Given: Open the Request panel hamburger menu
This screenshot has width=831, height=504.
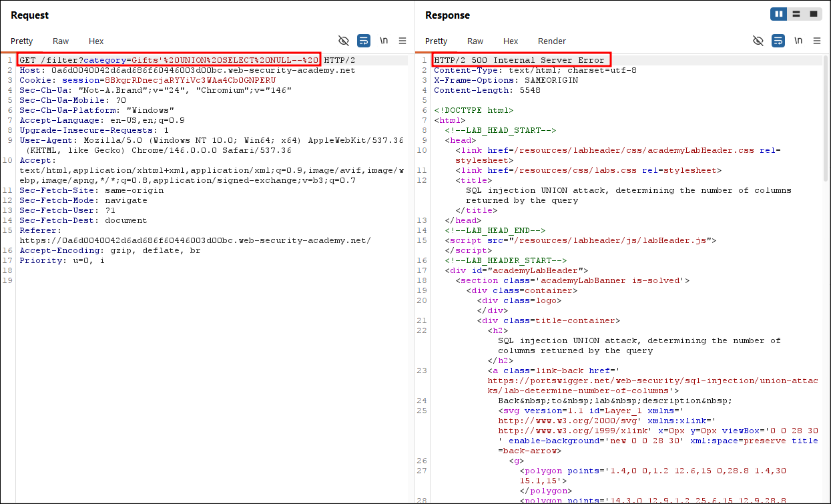Looking at the screenshot, I should click(x=402, y=41).
